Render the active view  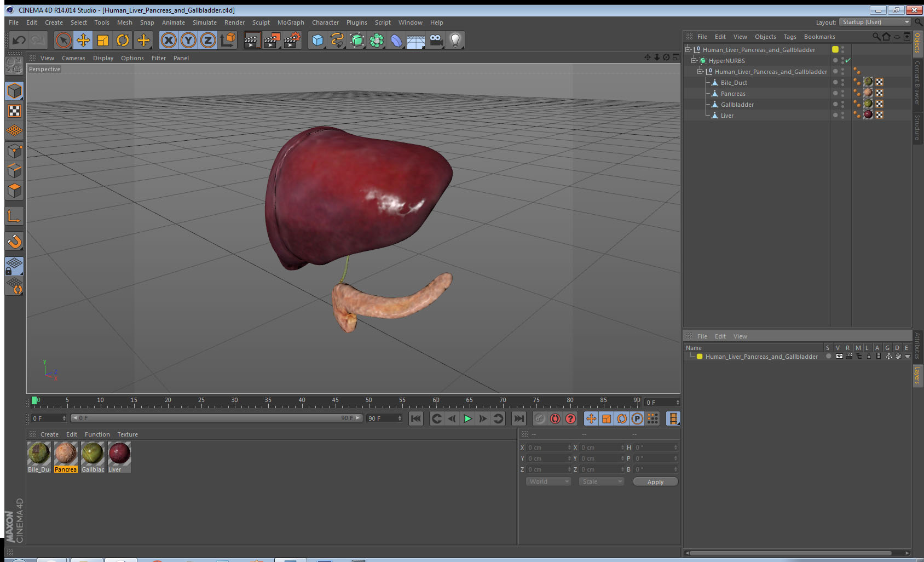pyautogui.click(x=252, y=40)
